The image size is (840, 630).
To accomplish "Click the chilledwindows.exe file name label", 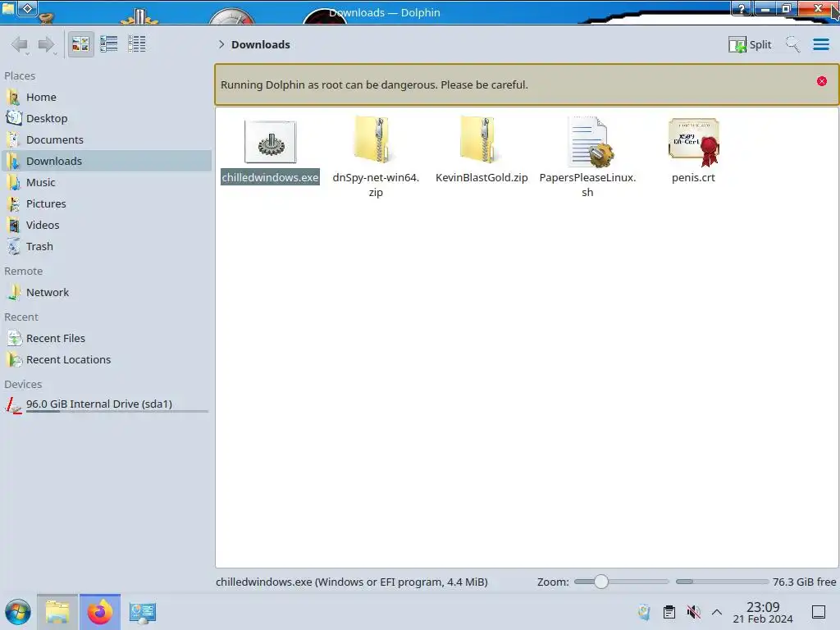I will [x=271, y=178].
